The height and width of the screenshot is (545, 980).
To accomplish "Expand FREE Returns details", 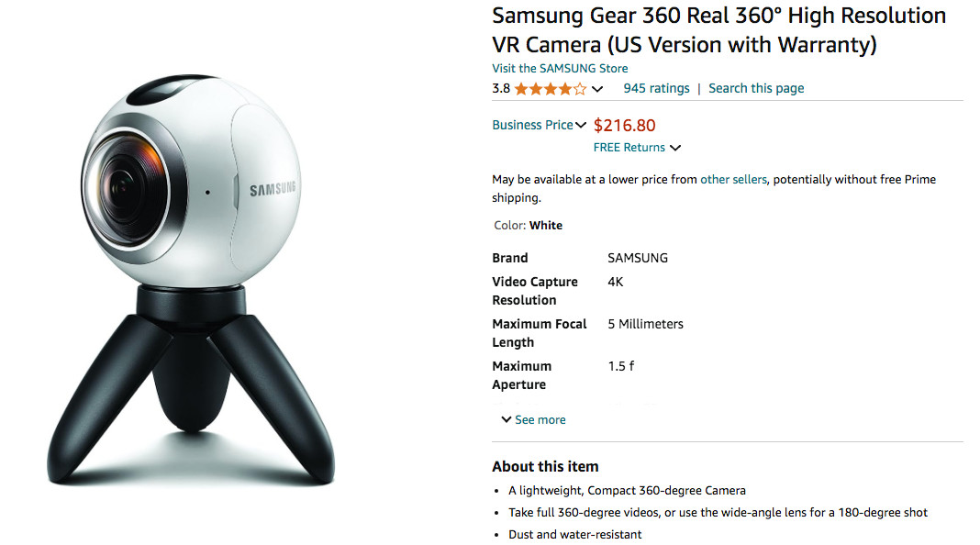I will click(637, 148).
